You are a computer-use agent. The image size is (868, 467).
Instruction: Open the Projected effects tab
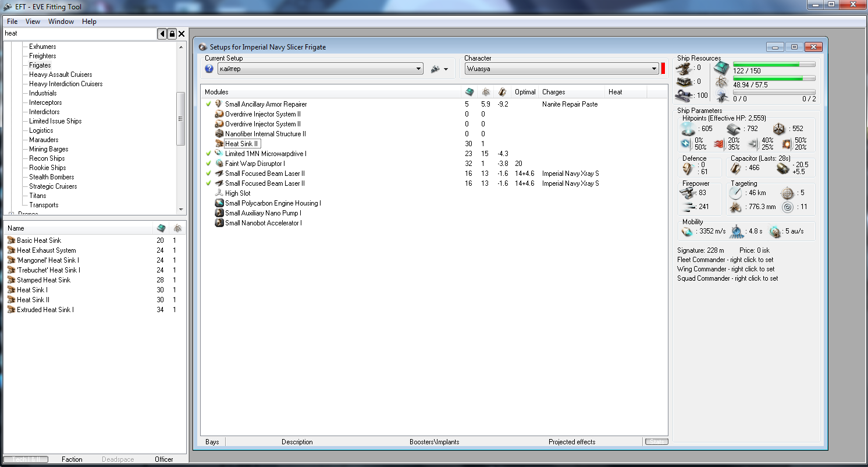point(572,442)
